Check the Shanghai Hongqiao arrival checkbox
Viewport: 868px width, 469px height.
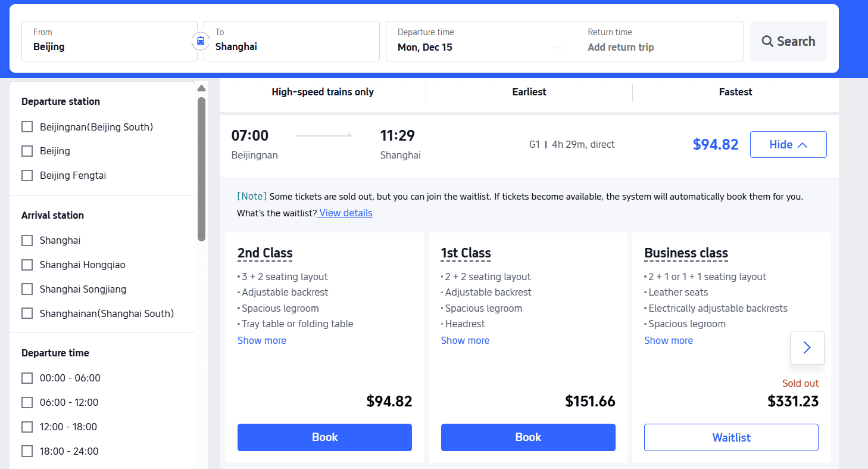click(27, 265)
